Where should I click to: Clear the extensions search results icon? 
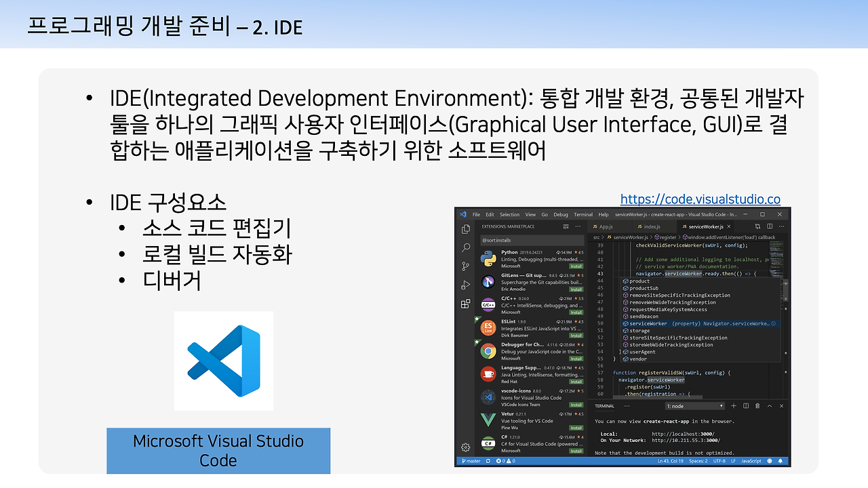[x=566, y=226]
